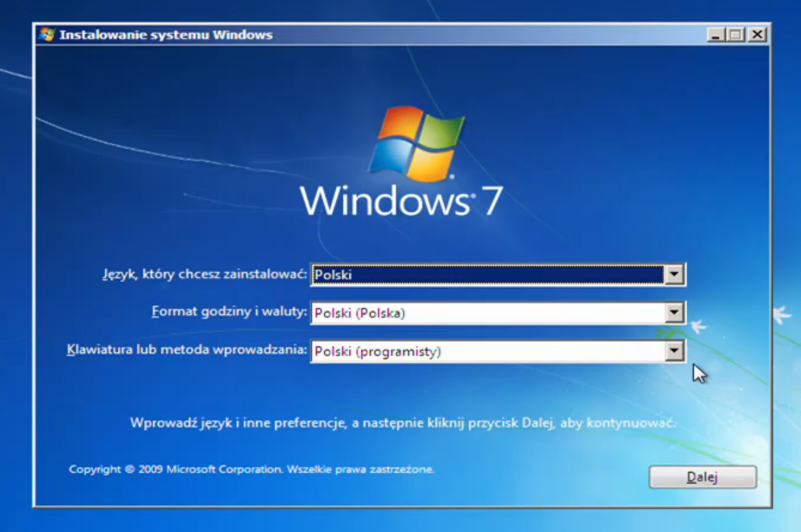Click label 'Język, który chcesz zainstalować:'

click(x=205, y=274)
